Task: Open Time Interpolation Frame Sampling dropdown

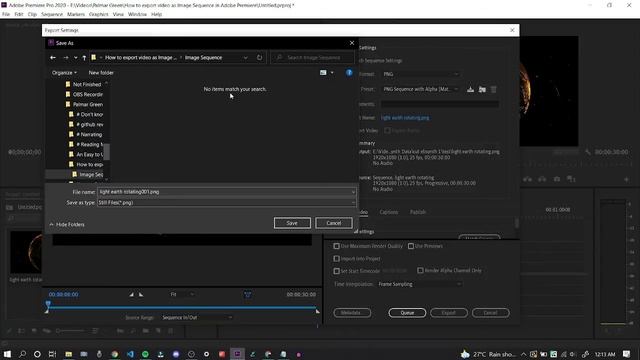Action: pos(420,284)
